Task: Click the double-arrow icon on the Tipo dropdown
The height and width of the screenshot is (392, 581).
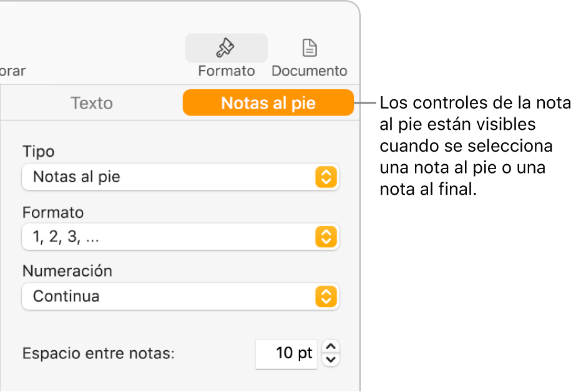Action: 326,177
